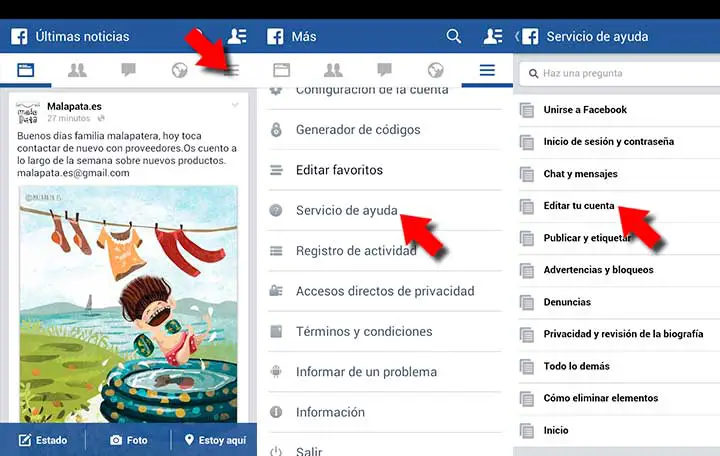The height and width of the screenshot is (456, 720).
Task: Open friends list icon in Más header
Action: tap(493, 36)
